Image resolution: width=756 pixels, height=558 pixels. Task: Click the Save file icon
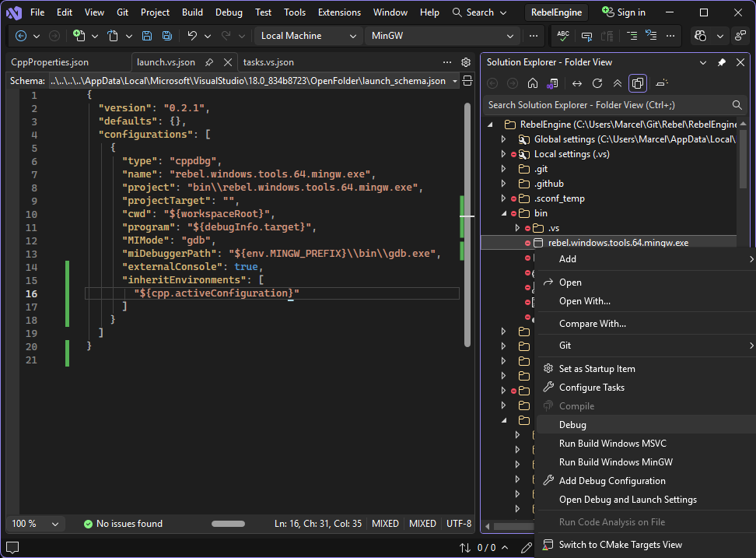[x=147, y=36]
